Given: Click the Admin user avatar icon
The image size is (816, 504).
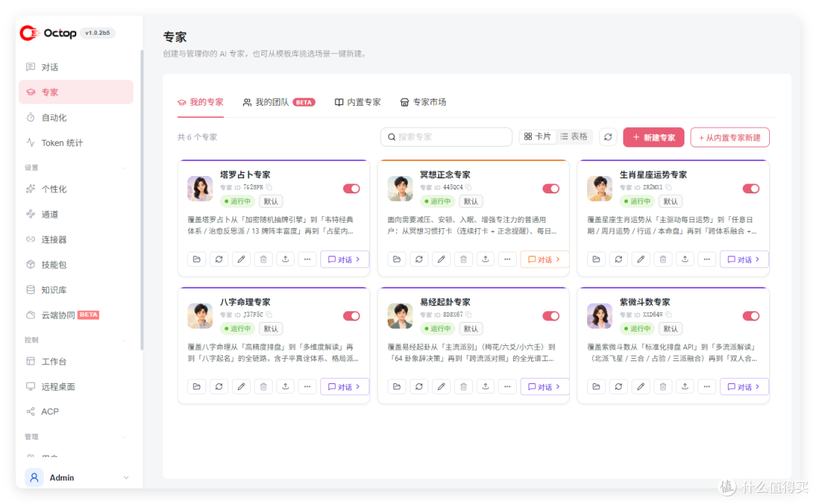Looking at the screenshot, I should 34,478.
